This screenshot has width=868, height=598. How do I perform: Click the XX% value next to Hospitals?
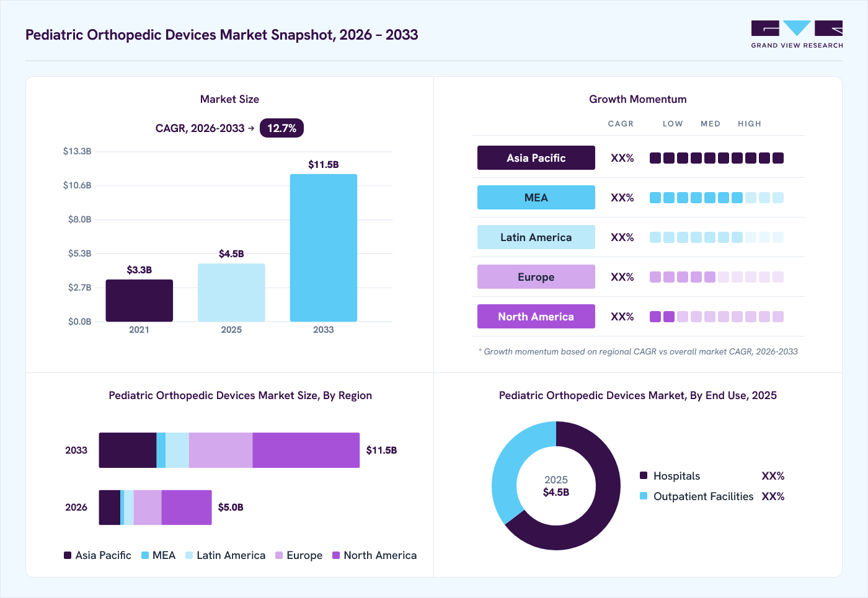773,476
